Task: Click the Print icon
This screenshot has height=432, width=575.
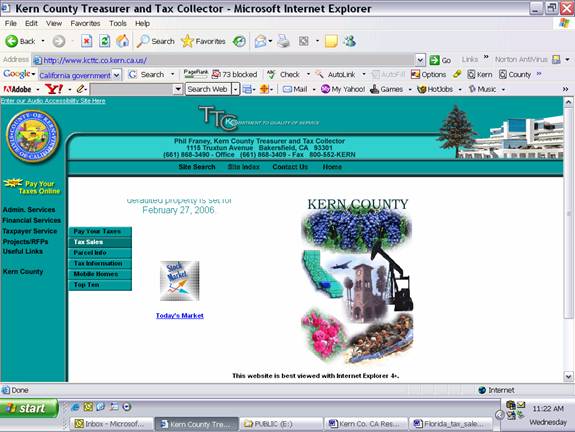Action: coord(283,41)
